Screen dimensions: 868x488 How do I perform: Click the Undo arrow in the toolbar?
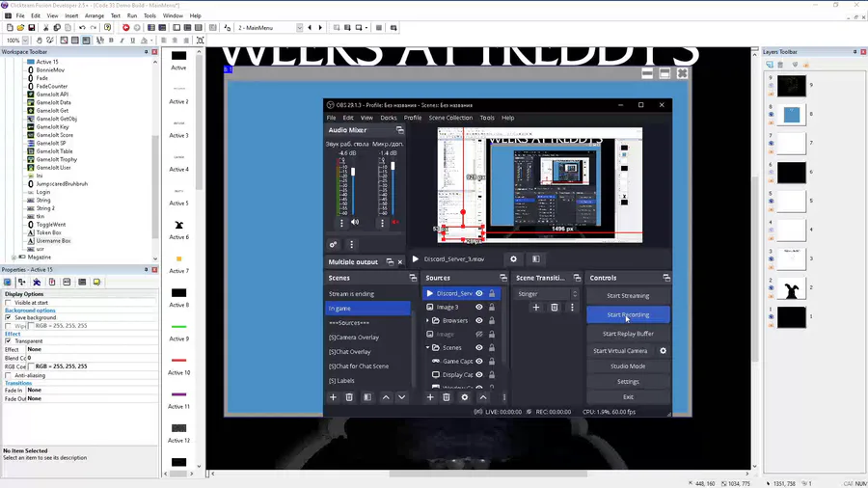pyautogui.click(x=82, y=28)
